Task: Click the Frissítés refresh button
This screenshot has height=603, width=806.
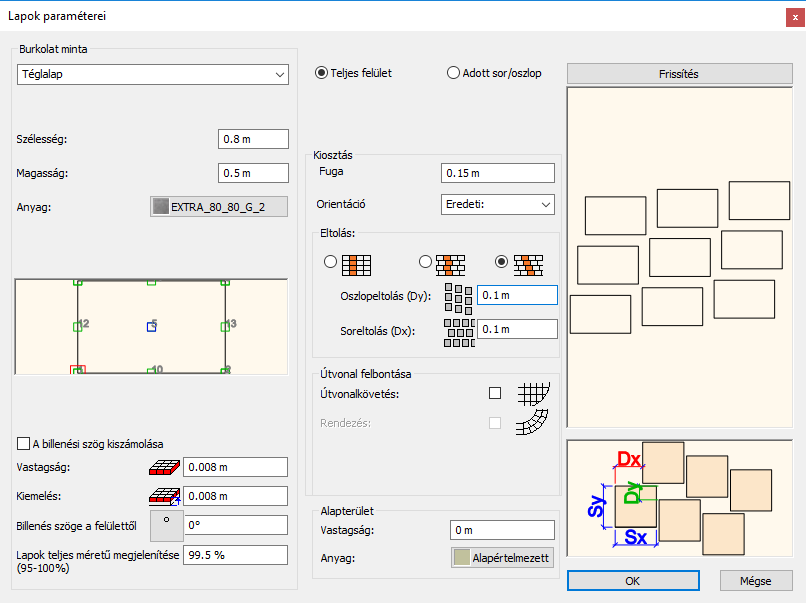Action: [x=680, y=74]
